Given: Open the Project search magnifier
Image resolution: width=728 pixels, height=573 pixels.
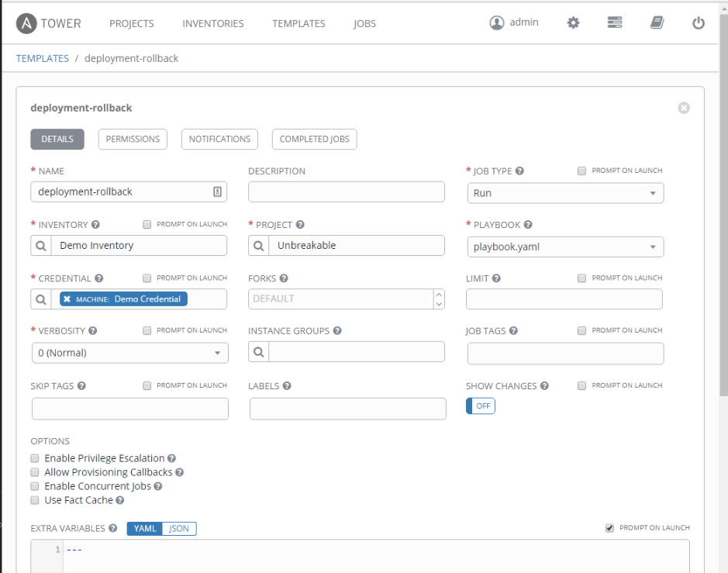Looking at the screenshot, I should point(258,245).
